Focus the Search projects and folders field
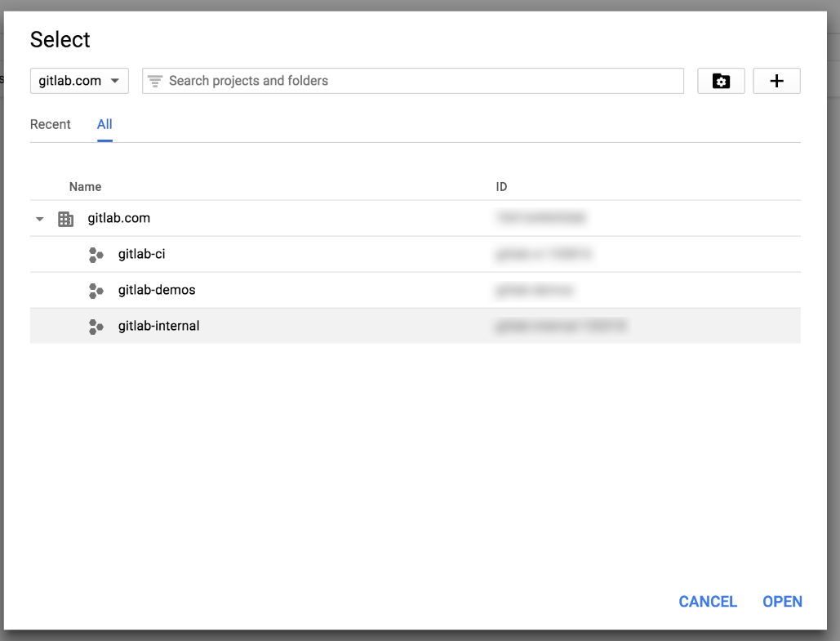The image size is (840, 641). 420,81
